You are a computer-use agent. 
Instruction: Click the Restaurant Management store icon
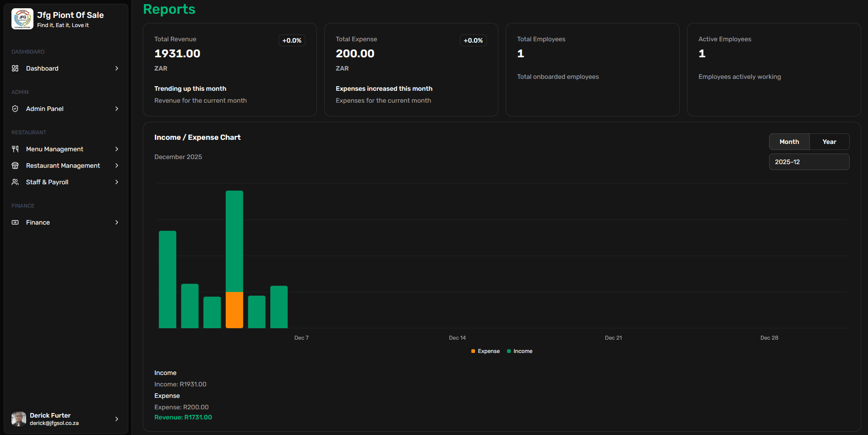pyautogui.click(x=15, y=165)
